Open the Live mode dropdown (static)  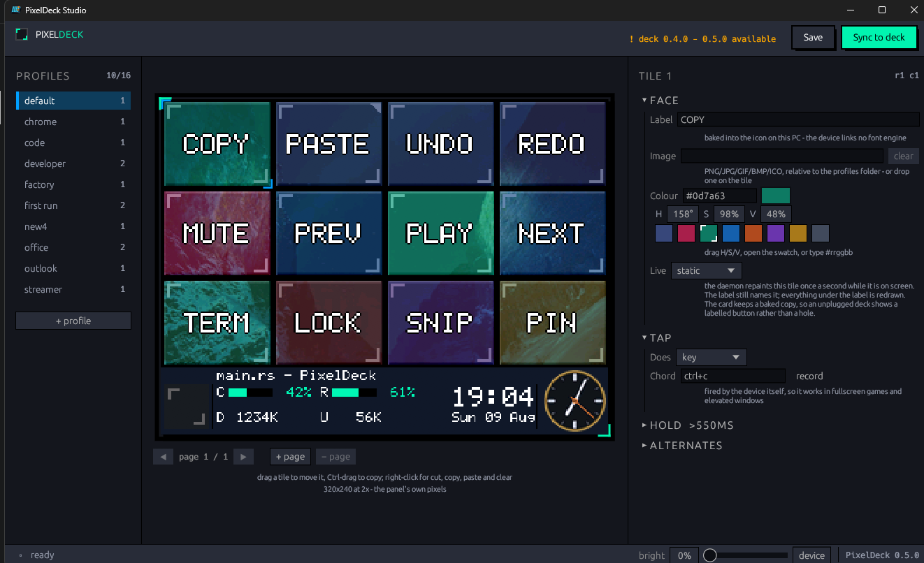706,270
